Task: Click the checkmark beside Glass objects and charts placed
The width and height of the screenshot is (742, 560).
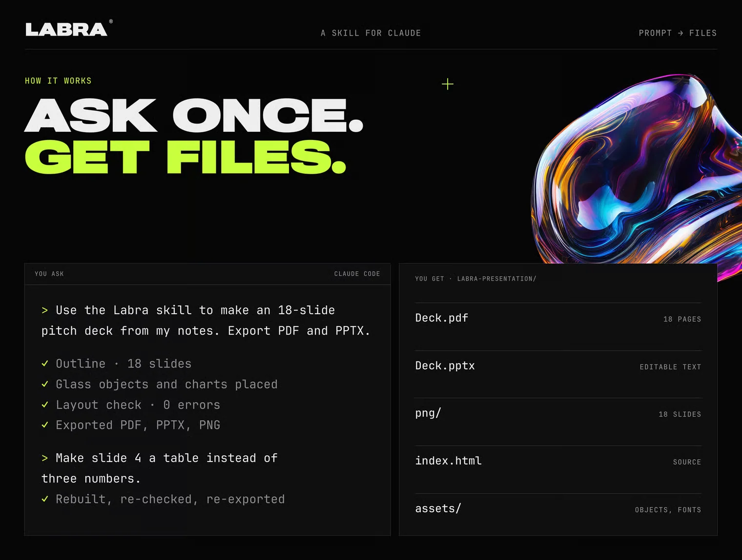Action: tap(45, 384)
